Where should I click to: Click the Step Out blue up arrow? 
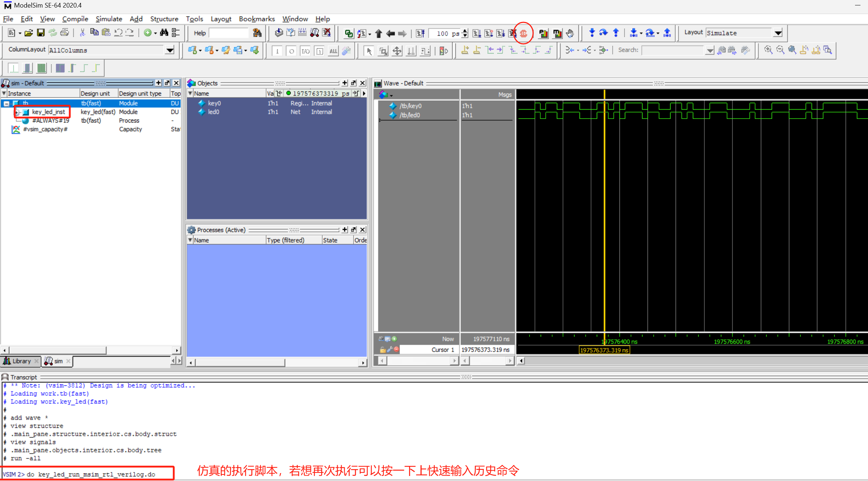[616, 33]
